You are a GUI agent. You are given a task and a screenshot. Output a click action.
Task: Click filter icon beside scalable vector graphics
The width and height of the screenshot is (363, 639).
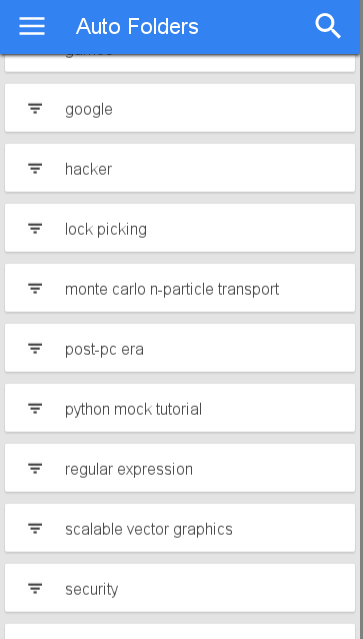click(35, 528)
